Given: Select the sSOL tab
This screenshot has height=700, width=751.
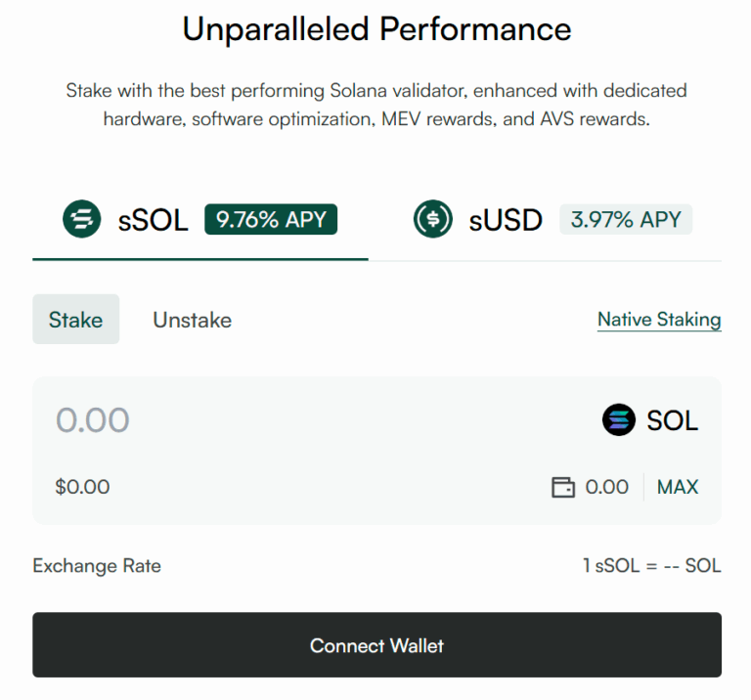Looking at the screenshot, I should [154, 220].
